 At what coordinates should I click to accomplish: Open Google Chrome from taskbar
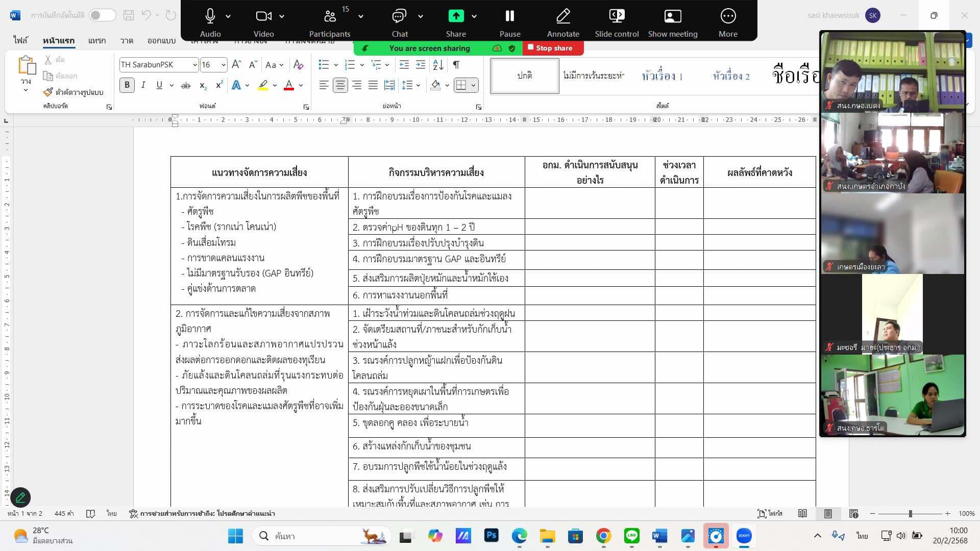pyautogui.click(x=603, y=536)
